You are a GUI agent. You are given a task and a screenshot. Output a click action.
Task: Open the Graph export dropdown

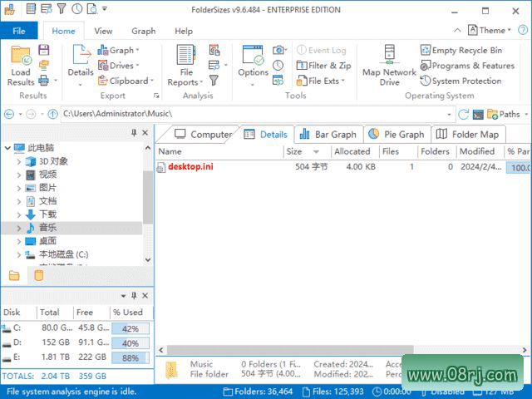(x=118, y=50)
